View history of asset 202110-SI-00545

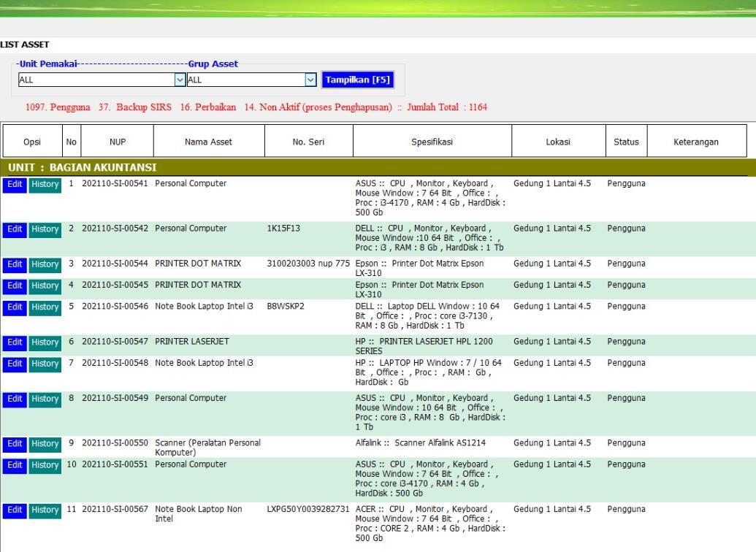pos(45,286)
